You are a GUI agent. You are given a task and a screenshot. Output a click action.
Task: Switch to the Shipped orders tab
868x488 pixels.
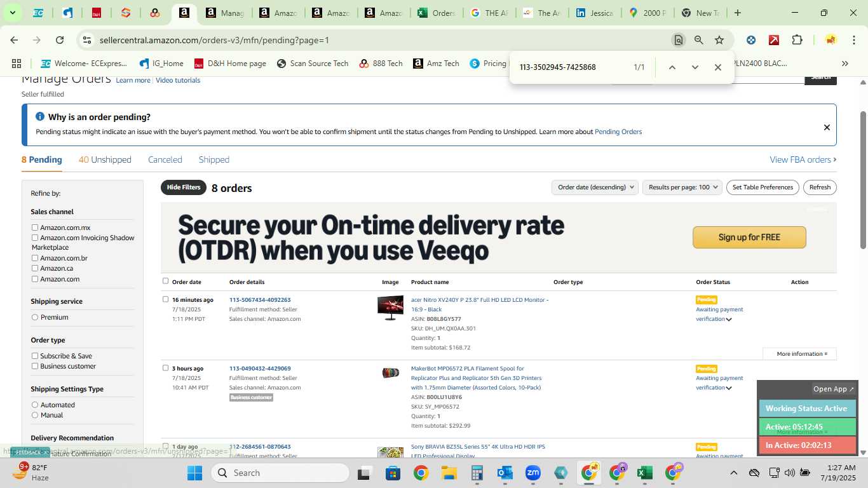point(214,159)
